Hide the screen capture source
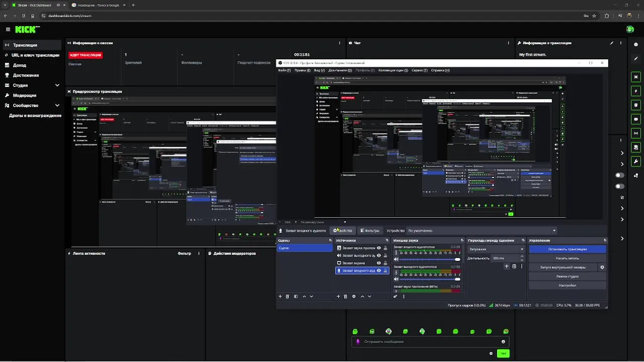 (379, 263)
